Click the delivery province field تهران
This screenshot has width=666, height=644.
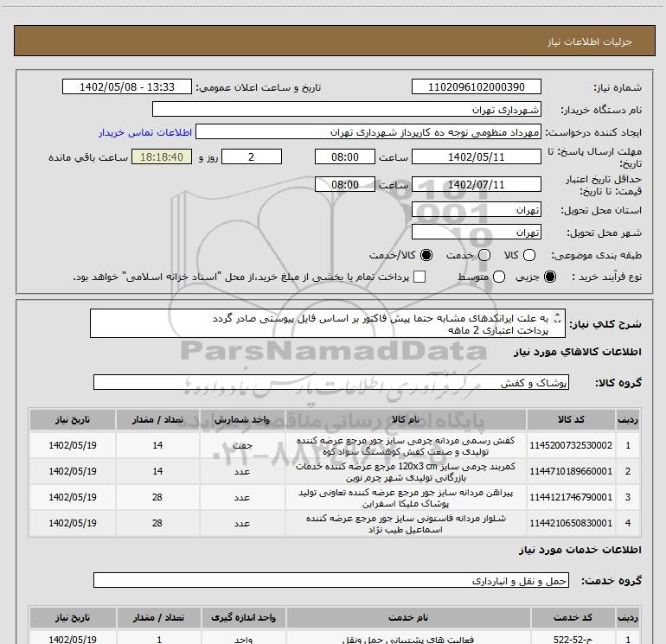tap(476, 209)
